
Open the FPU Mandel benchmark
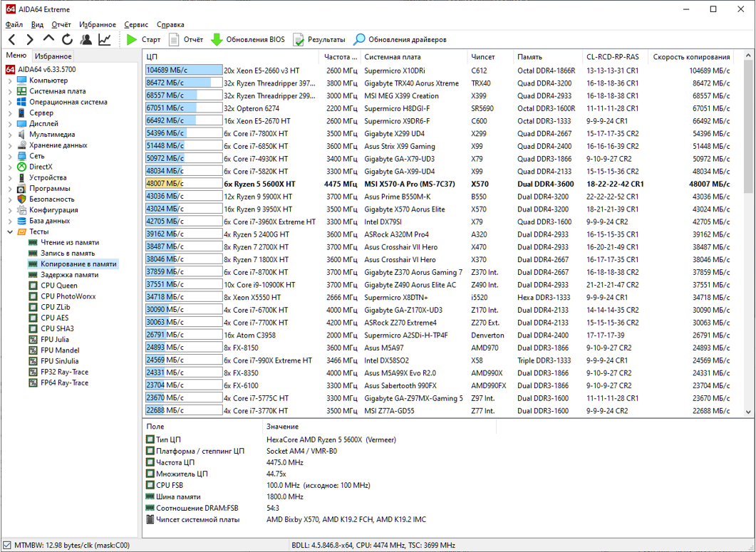(60, 350)
